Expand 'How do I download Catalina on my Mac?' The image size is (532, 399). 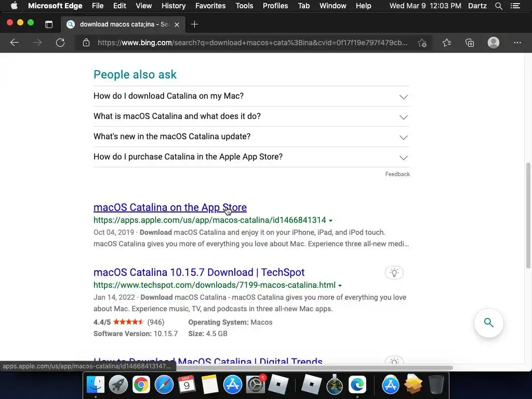(251, 96)
